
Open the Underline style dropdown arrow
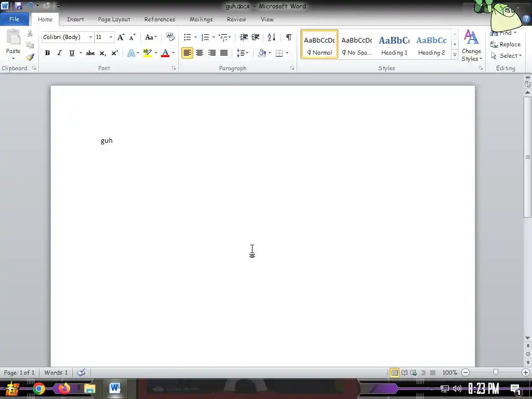[x=81, y=53]
